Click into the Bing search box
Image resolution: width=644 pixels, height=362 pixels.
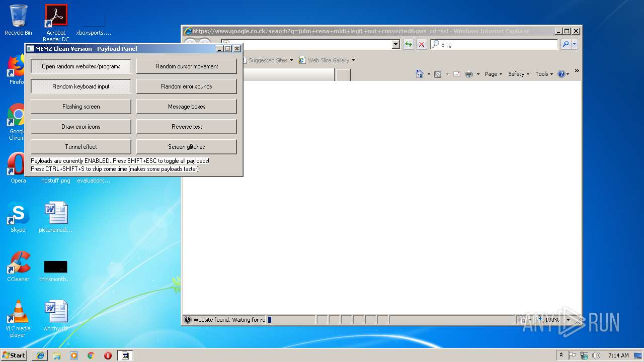[x=495, y=44]
